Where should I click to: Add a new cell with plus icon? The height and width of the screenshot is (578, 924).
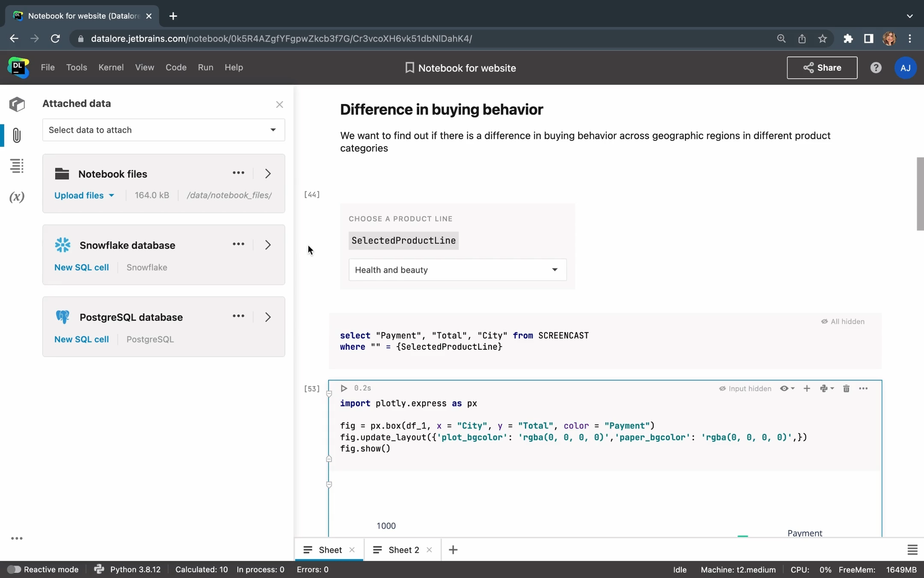click(x=806, y=388)
